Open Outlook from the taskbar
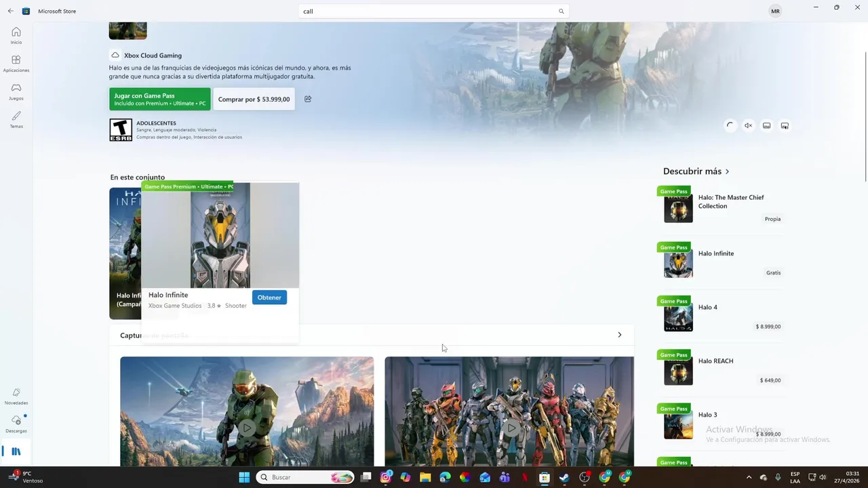868x488 pixels. (x=485, y=477)
